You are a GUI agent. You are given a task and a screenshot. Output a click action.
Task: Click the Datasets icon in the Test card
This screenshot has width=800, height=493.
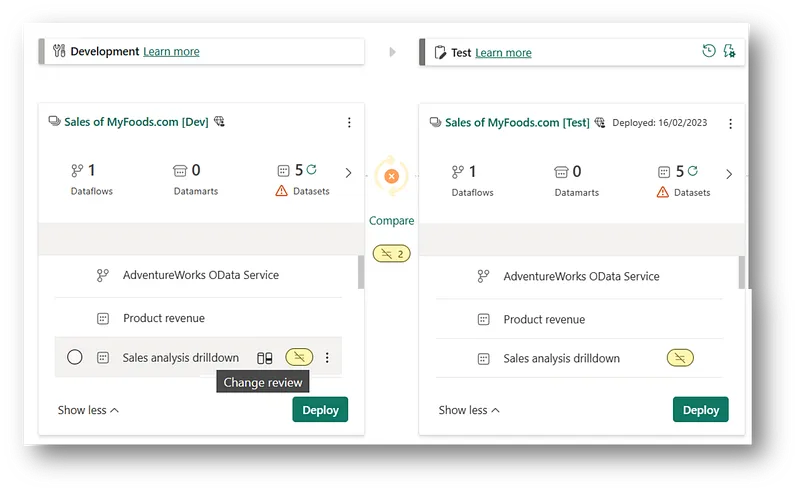[664, 172]
